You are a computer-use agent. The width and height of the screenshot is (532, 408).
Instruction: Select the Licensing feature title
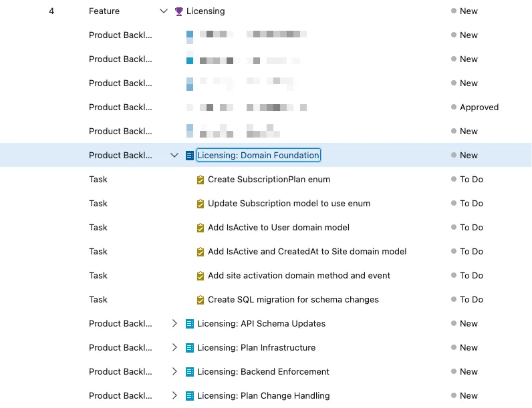click(205, 11)
